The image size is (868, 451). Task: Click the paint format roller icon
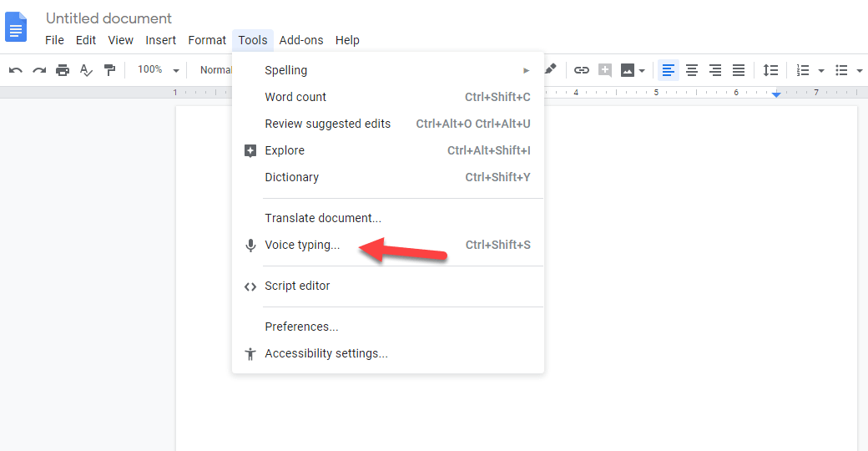coord(109,70)
